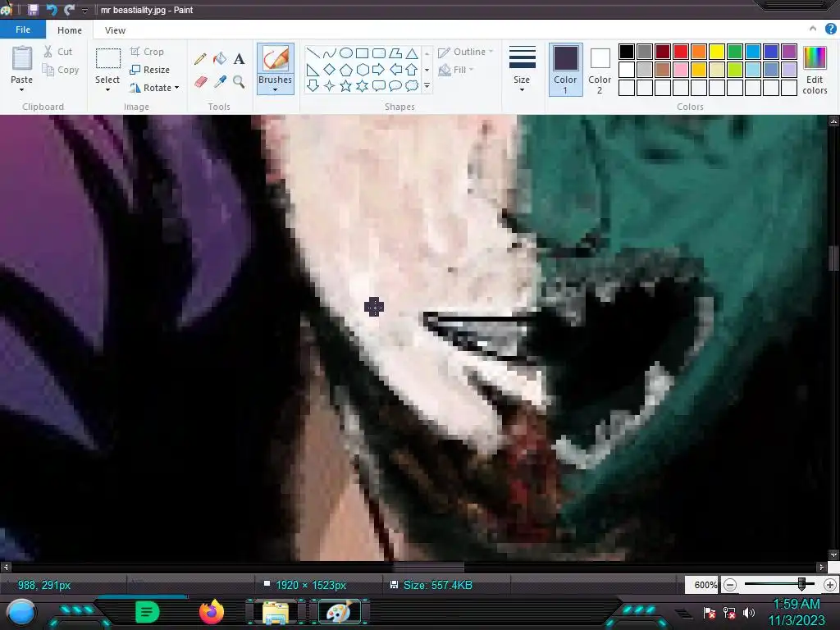Choose the Pentagon shape

[346, 70]
